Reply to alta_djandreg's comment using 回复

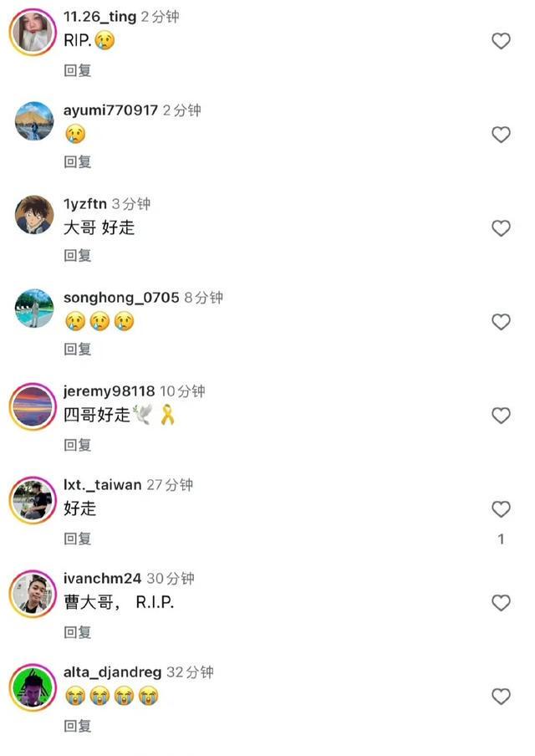pyautogui.click(x=76, y=724)
